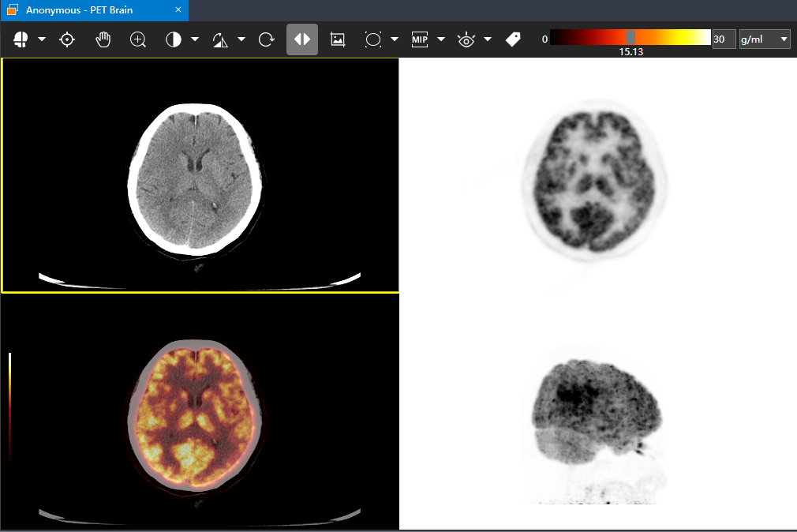Open the contrast presets dropdown arrow
Image resolution: width=797 pixels, height=532 pixels.
pos(195,39)
